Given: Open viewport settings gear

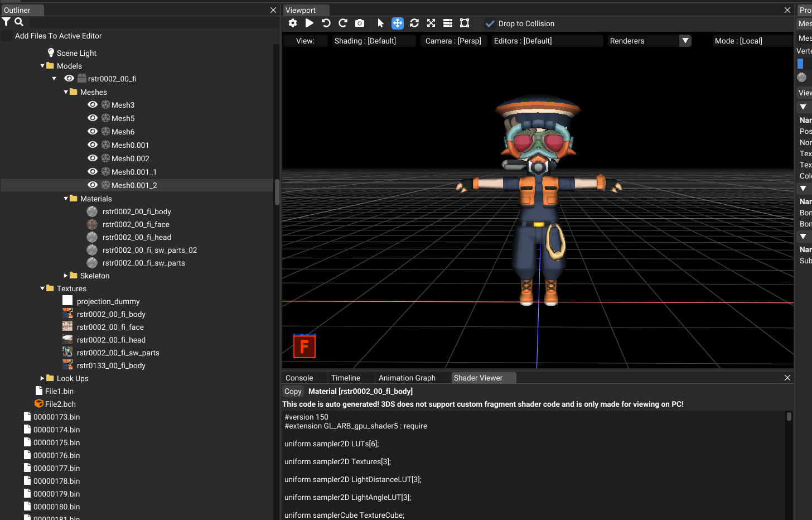Looking at the screenshot, I should [293, 23].
